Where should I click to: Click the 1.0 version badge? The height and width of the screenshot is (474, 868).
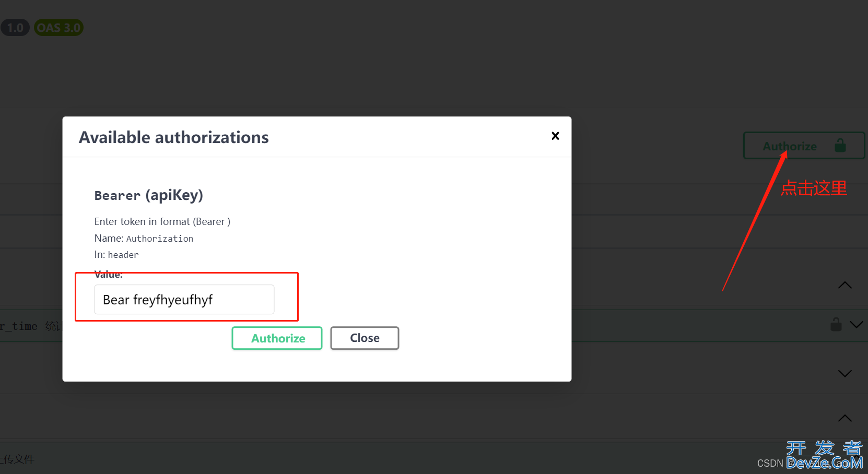15,28
